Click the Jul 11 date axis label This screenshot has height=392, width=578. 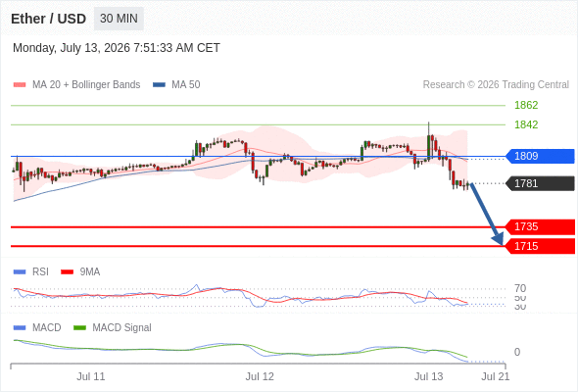click(x=91, y=377)
